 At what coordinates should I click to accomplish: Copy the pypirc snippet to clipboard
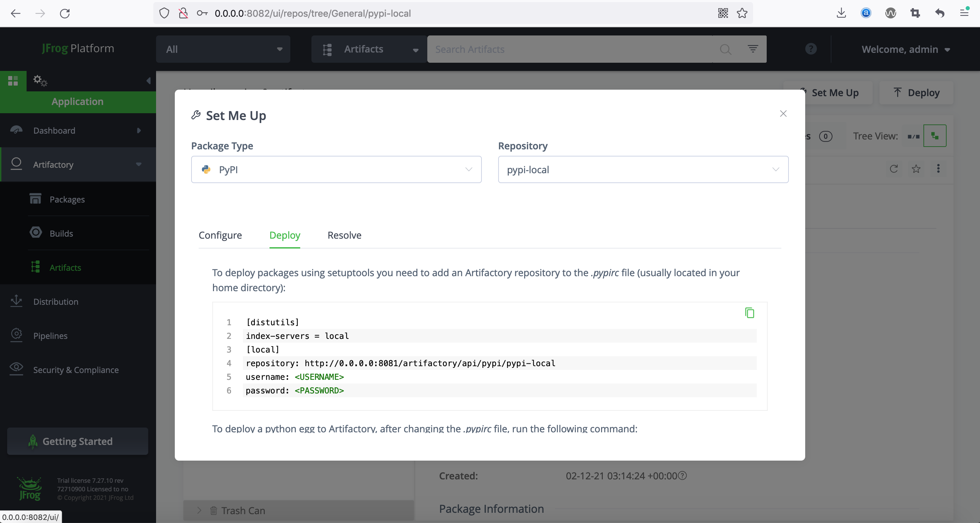tap(749, 313)
